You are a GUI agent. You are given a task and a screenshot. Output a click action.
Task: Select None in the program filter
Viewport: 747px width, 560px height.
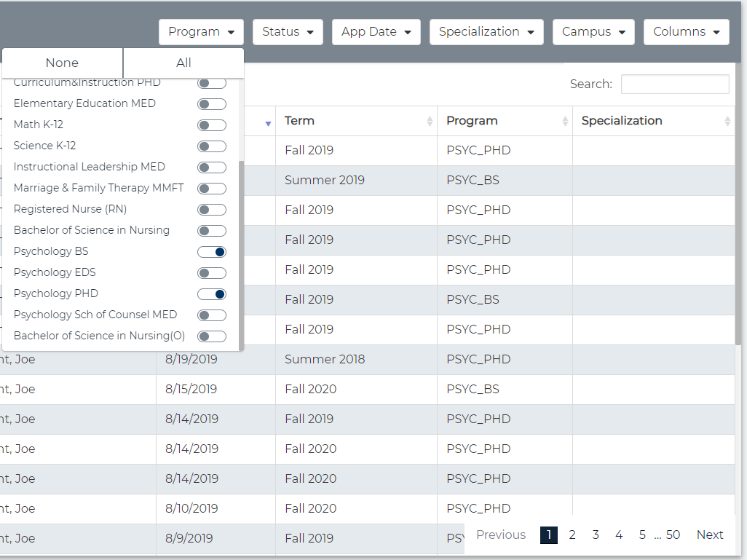tap(62, 63)
